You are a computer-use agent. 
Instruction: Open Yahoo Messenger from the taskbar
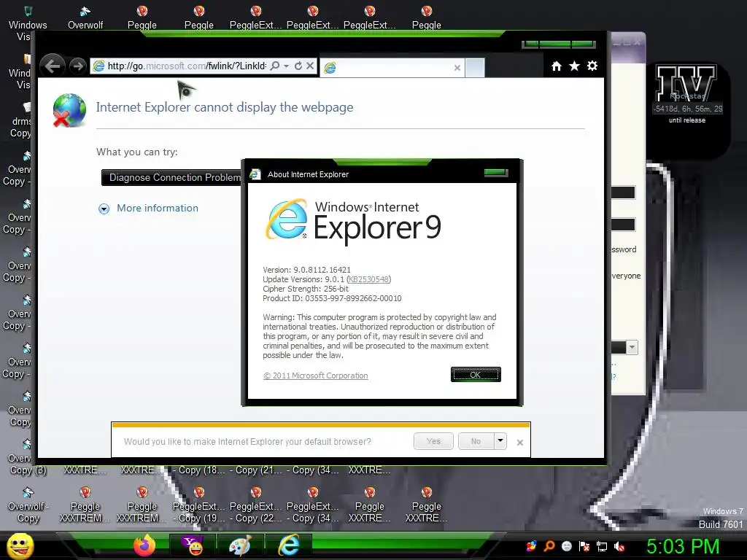click(x=193, y=545)
